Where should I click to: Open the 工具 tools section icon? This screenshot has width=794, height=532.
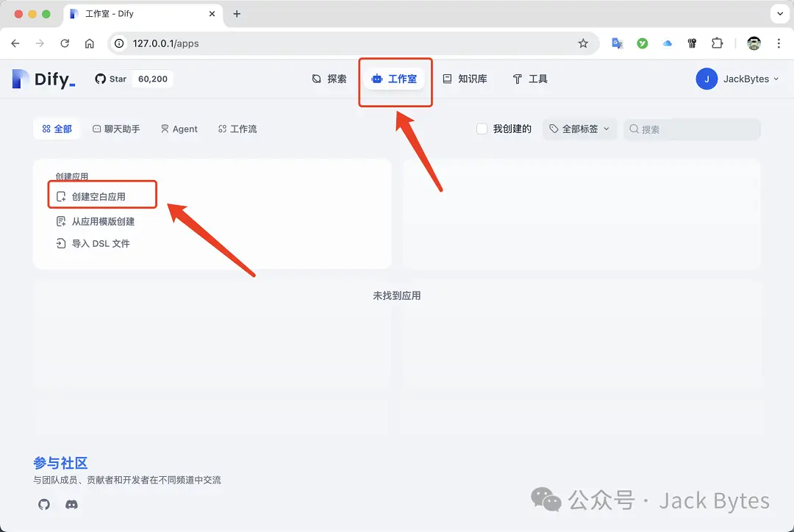517,79
